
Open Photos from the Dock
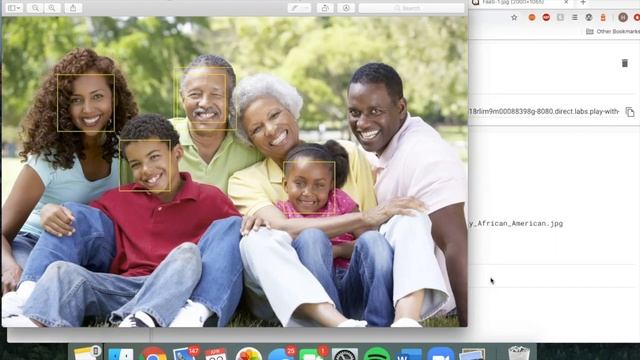pyautogui.click(x=249, y=353)
